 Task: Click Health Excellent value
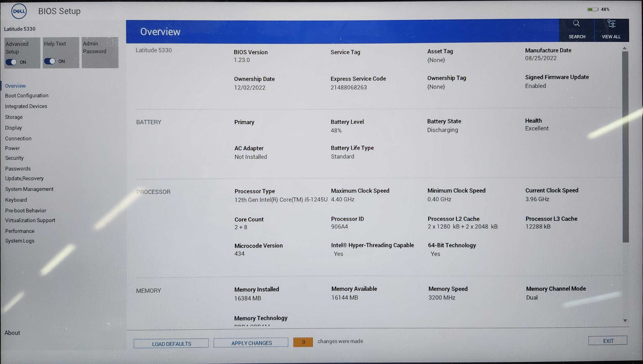[x=537, y=128]
